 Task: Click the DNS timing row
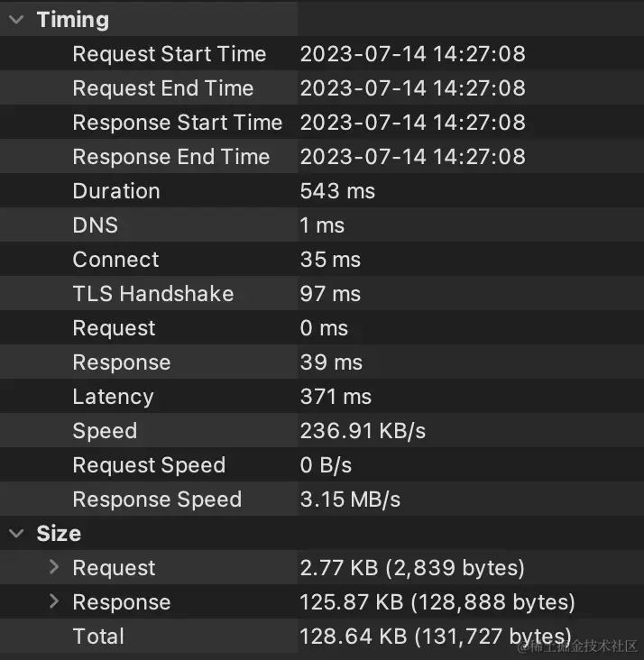[322, 225]
